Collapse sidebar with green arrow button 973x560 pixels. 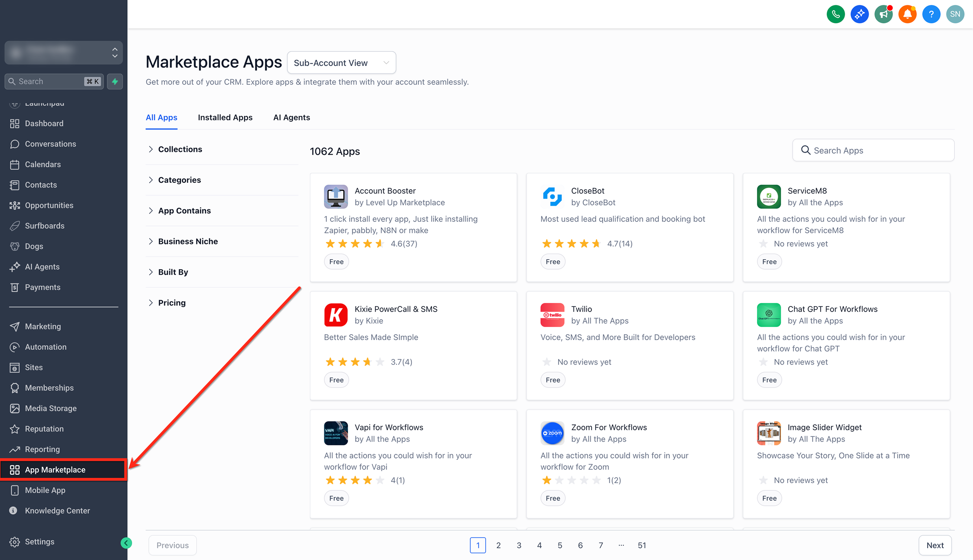pos(126,543)
